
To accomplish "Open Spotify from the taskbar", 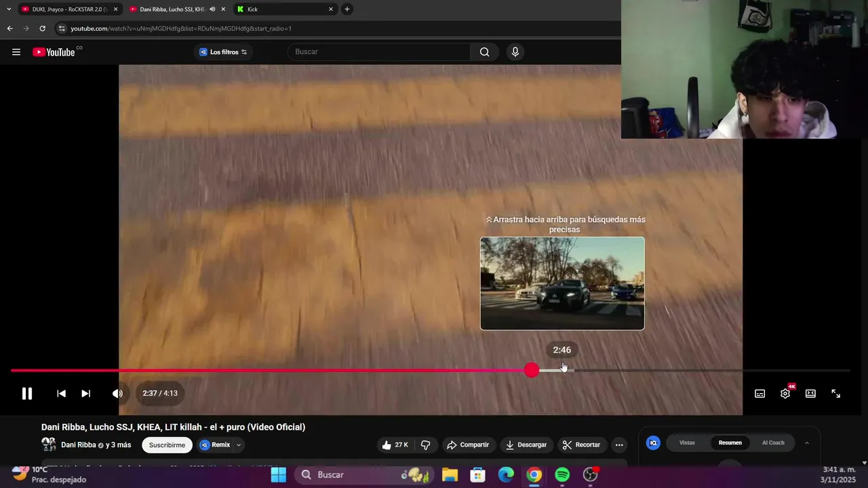I will pyautogui.click(x=562, y=474).
